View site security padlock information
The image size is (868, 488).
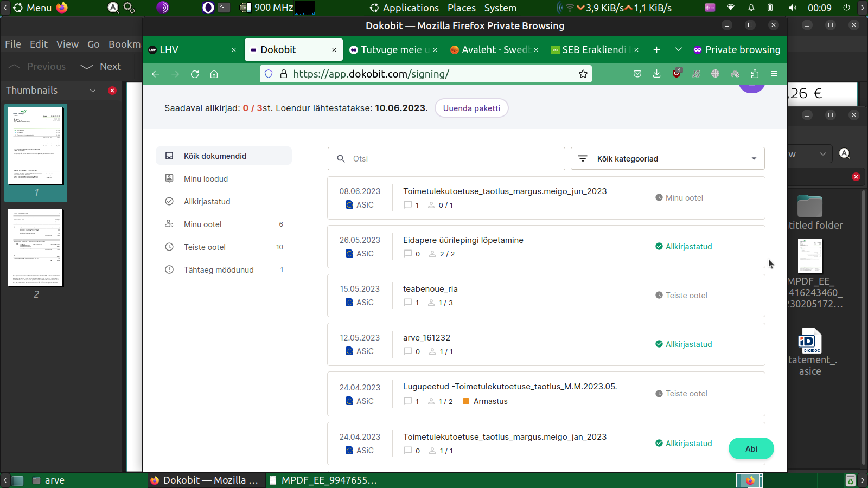[283, 74]
